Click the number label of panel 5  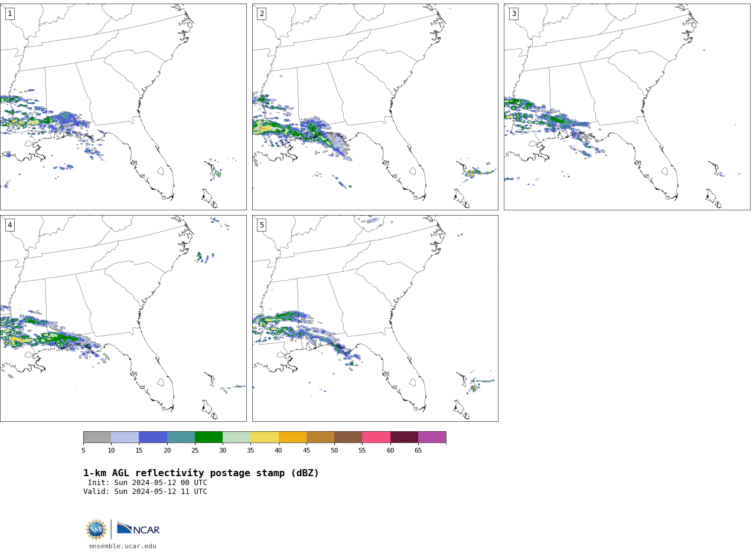[x=262, y=225]
